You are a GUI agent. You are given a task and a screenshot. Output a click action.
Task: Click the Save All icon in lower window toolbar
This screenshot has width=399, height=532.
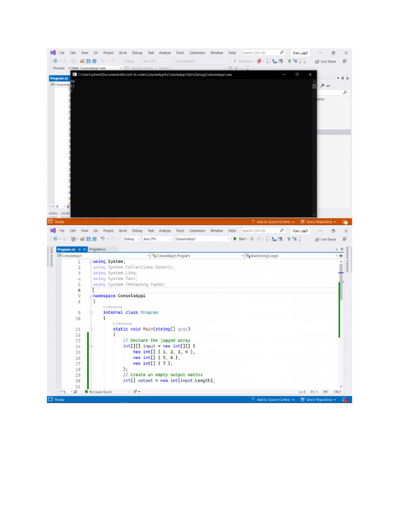pos(94,239)
